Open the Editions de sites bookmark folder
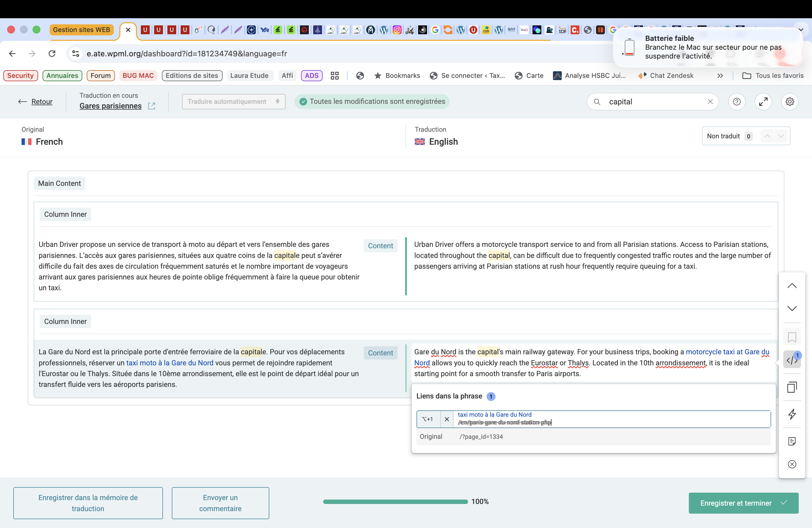812x528 pixels. click(x=192, y=75)
